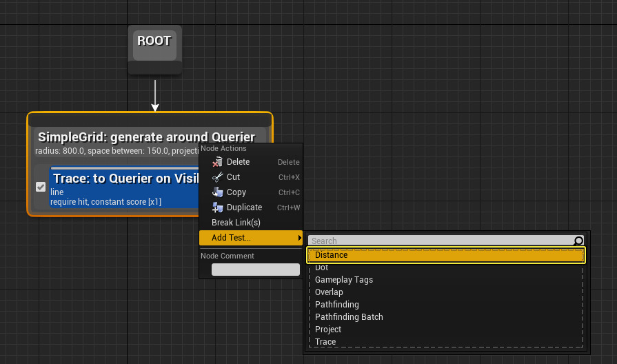Viewport: 617px width, 364px height.
Task: Toggle the Trace test checkbox
Action: coord(41,187)
